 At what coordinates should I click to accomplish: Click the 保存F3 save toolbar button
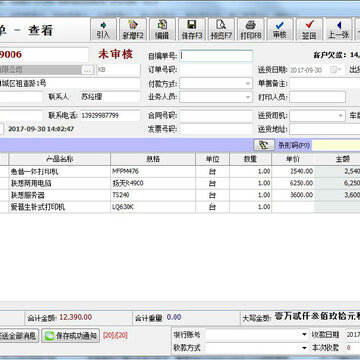pyautogui.click(x=192, y=30)
